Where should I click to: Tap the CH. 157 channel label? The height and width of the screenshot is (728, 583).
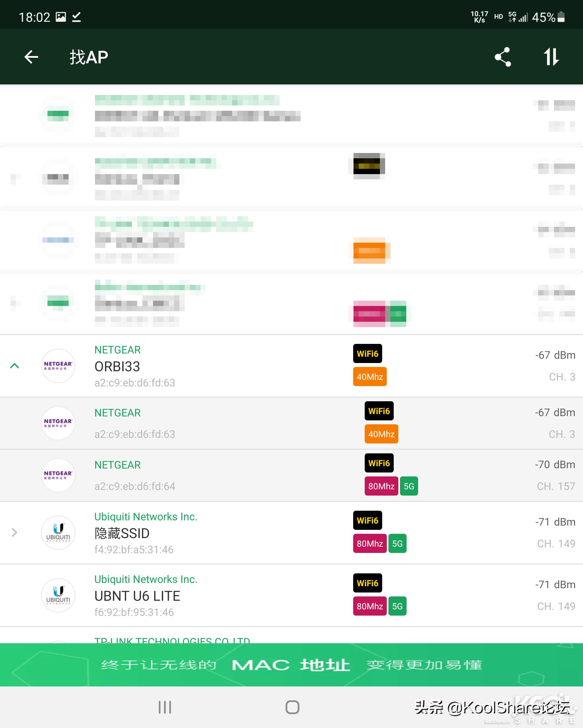click(556, 486)
